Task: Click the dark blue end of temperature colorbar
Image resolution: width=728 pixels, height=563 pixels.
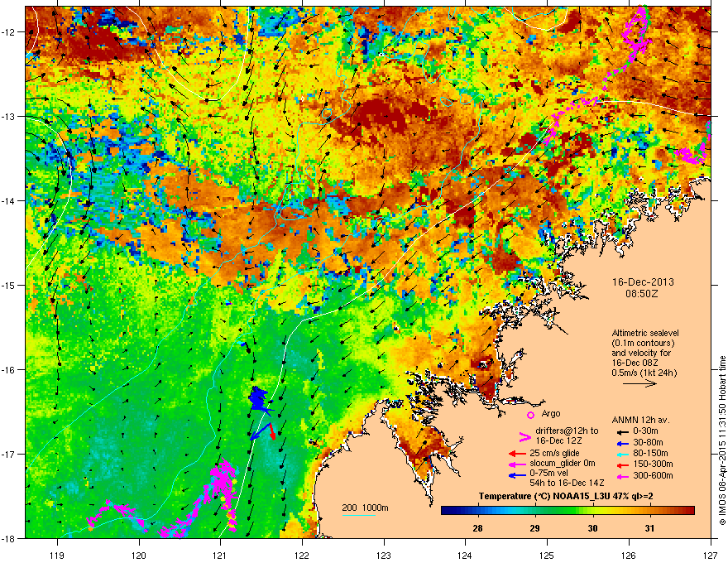Action: (x=445, y=511)
